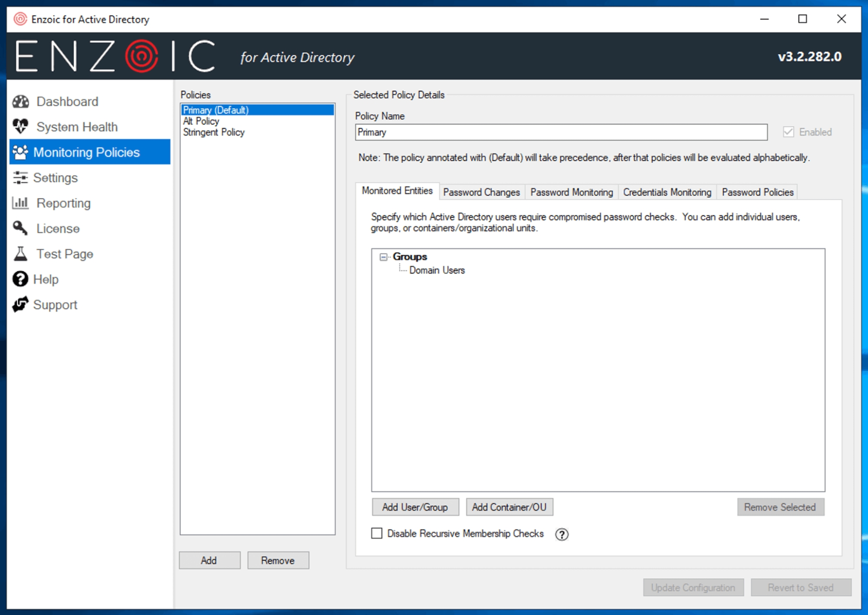This screenshot has height=615, width=868.
Task: Click the Settings sliders icon
Action: click(x=20, y=178)
